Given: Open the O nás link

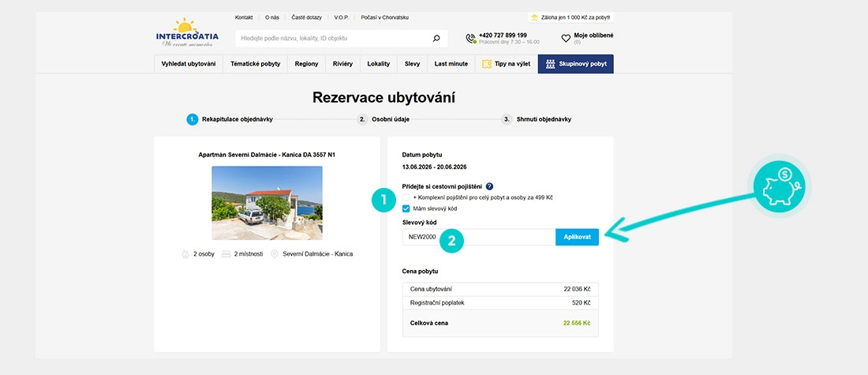Looking at the screenshot, I should pos(271,17).
